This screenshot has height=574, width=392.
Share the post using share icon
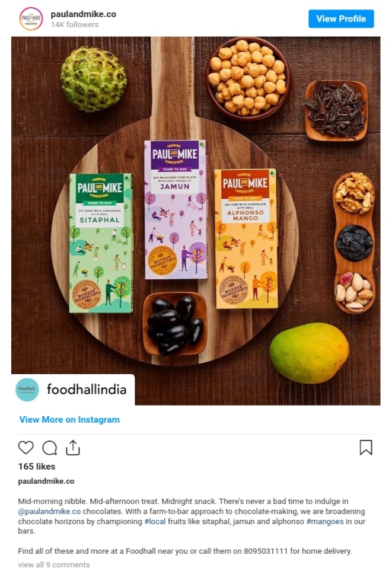click(73, 447)
